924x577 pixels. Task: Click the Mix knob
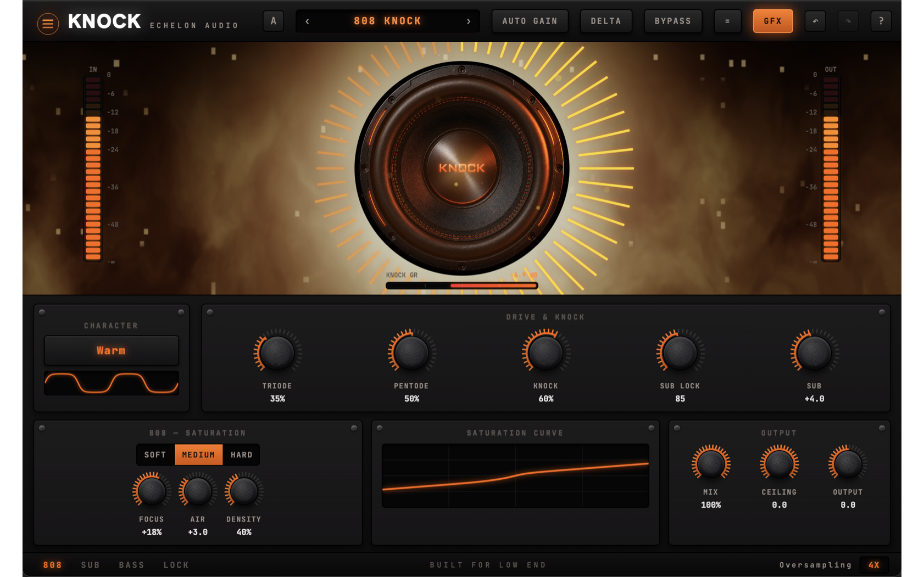711,464
